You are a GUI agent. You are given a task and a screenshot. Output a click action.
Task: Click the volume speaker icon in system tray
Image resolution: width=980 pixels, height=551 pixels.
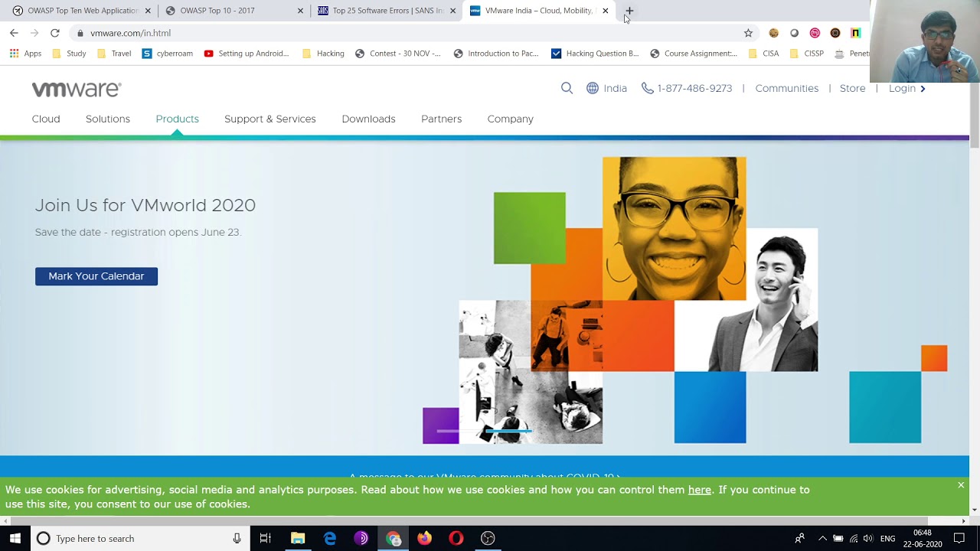click(x=867, y=539)
